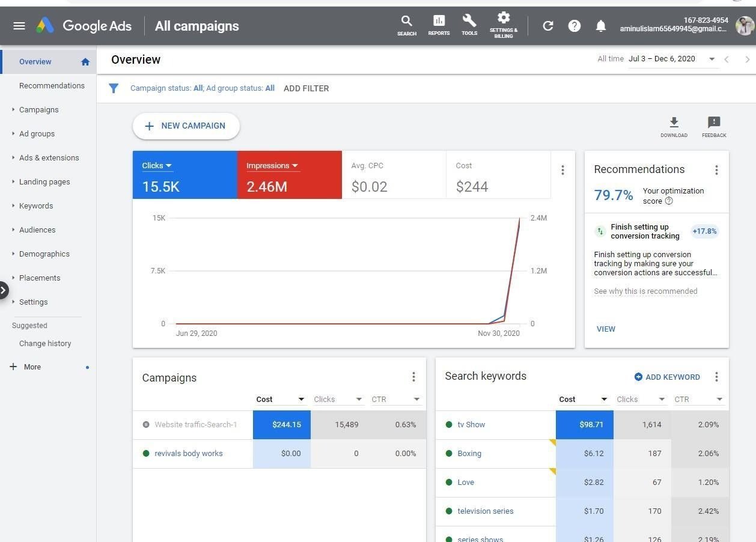Screen dimensions: 756x542
Task: Open Settings & Billing gear icon
Action: click(504, 18)
